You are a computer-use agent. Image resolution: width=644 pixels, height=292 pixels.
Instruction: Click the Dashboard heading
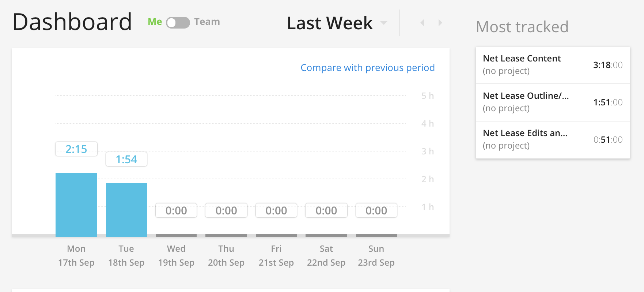pyautogui.click(x=72, y=22)
